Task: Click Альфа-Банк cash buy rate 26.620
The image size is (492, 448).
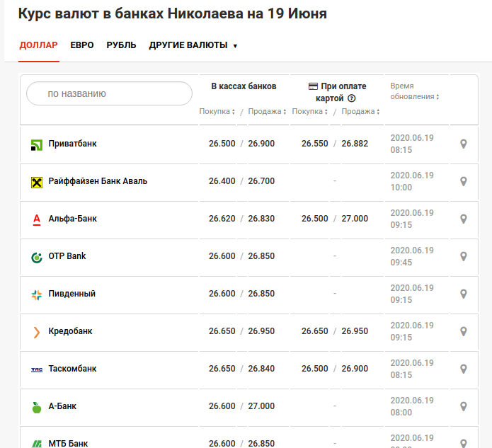Action: click(222, 219)
